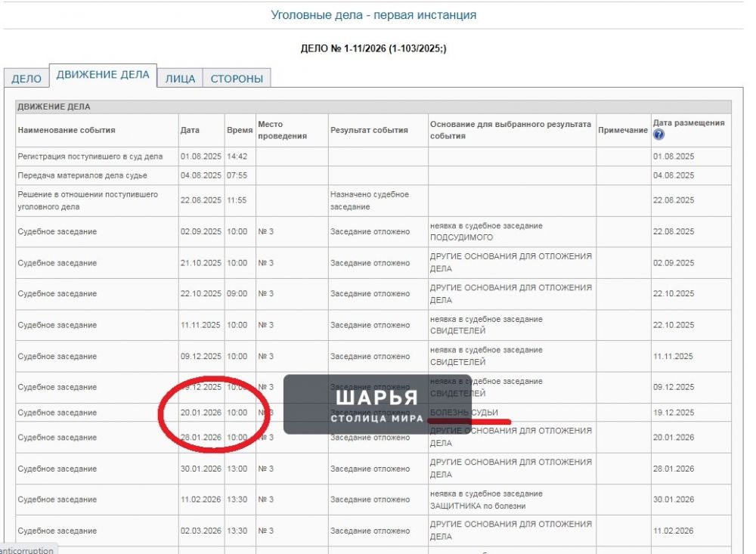Click the hearing date "02.03.2026"
This screenshot has width=756, height=554.
pyautogui.click(x=200, y=531)
